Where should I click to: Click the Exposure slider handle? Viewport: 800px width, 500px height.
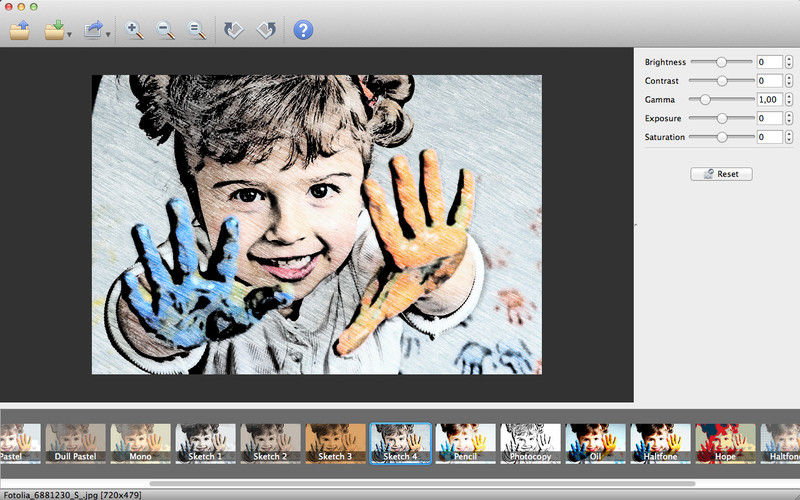tap(722, 118)
